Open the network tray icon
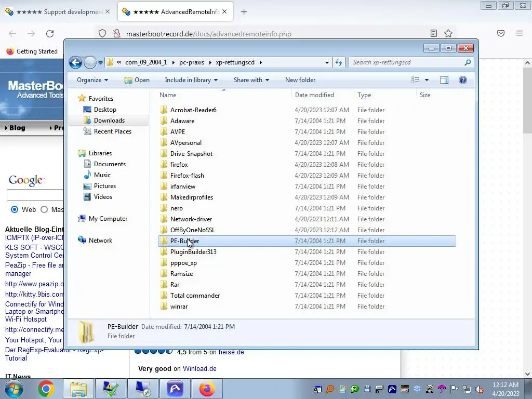The height and width of the screenshot is (399, 532). tap(467, 389)
